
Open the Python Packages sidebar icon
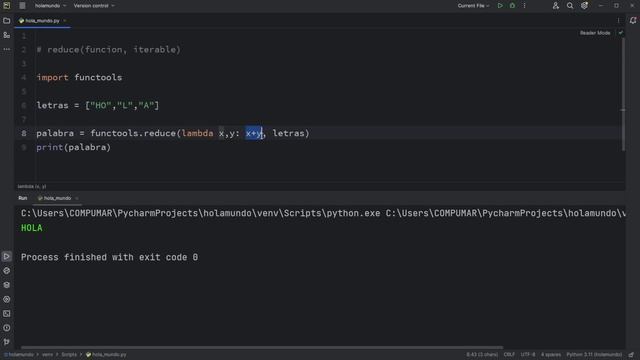click(x=7, y=271)
